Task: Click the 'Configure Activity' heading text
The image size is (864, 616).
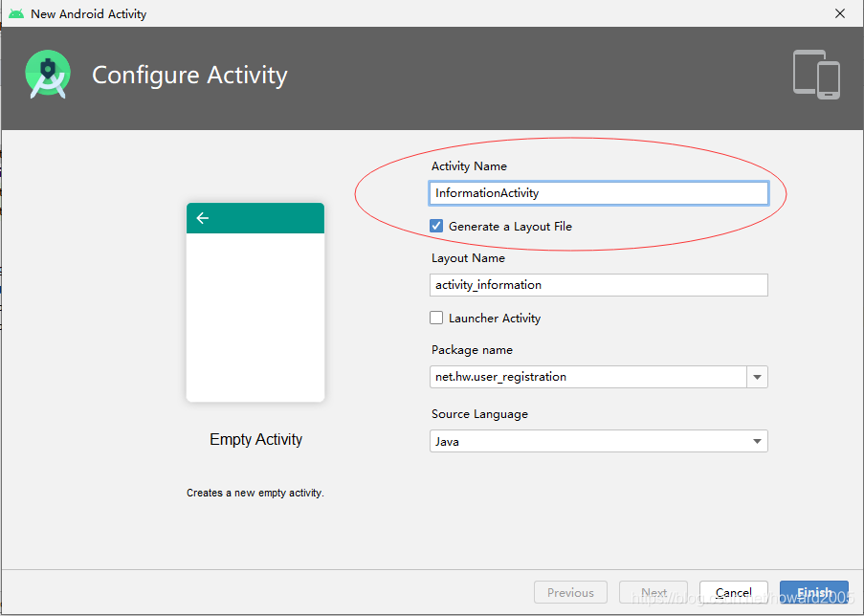Action: (189, 75)
